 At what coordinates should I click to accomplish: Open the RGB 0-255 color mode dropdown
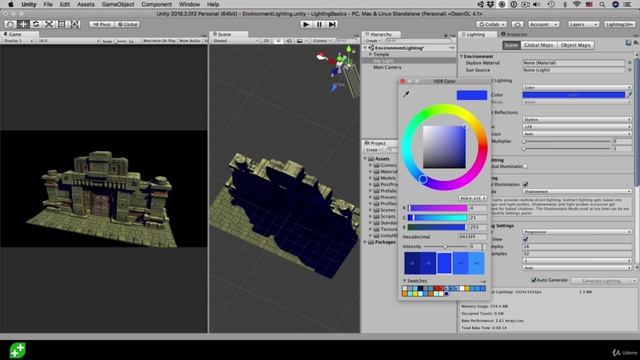[x=472, y=198]
